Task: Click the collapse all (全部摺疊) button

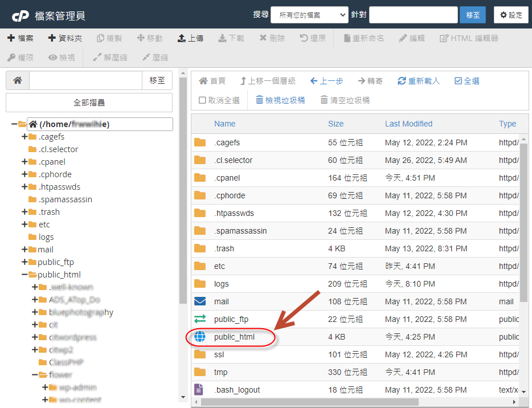Action: 89,103
